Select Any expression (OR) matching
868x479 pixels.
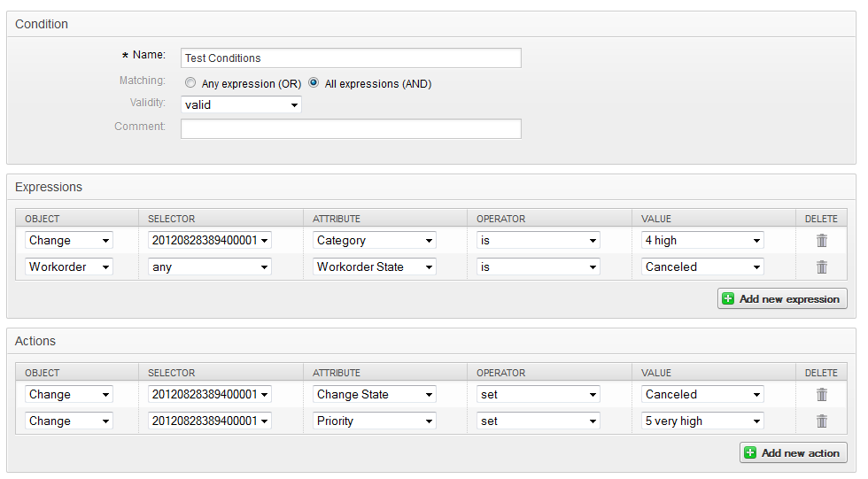tap(190, 83)
